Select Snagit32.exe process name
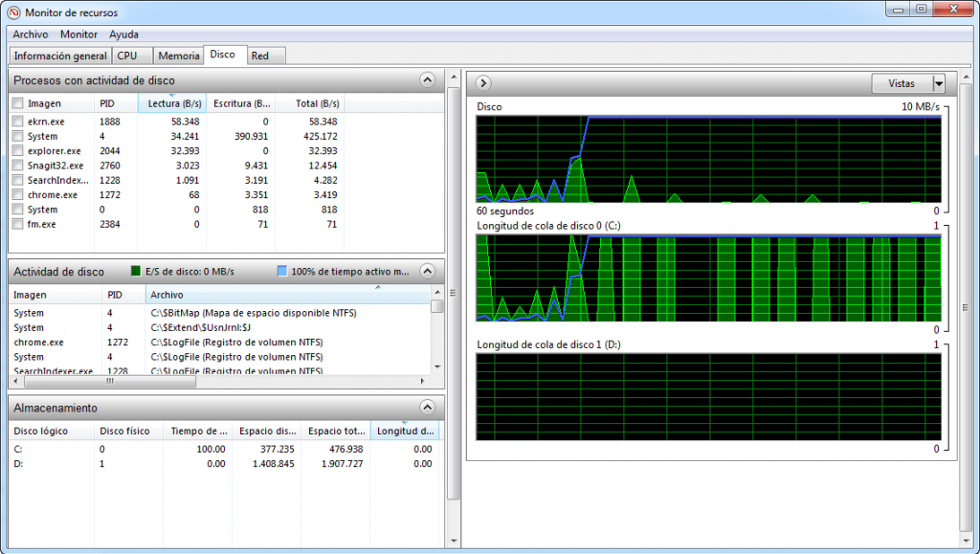Screen dimensions: 980x554 (55, 166)
